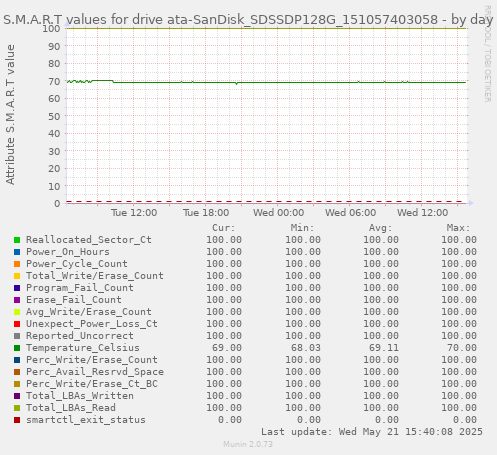The height and width of the screenshot is (455, 497).
Task: Click the Max: column header
Action: [458, 228]
